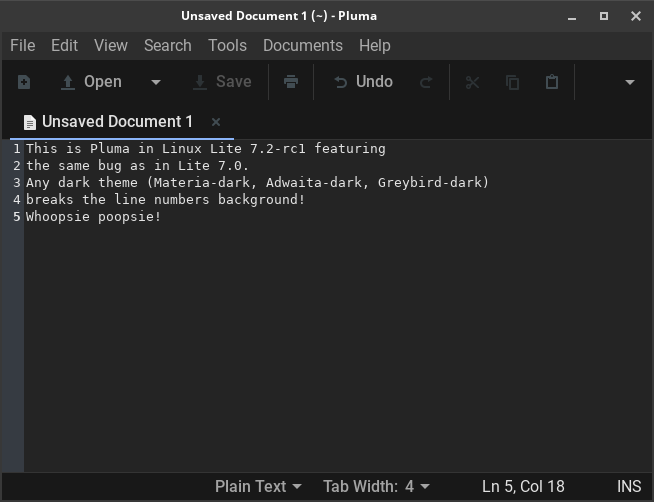Open the Documents menu
Viewport: 654px width, 502px height.
(302, 45)
